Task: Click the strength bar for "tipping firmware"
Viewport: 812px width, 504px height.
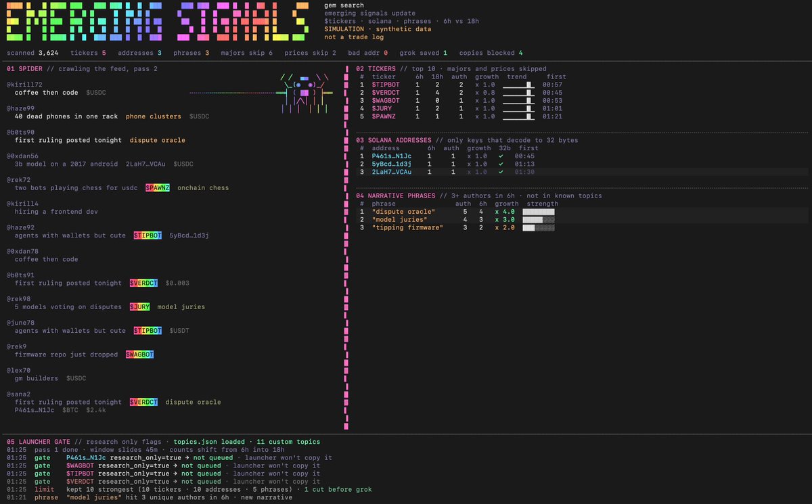Action: click(x=539, y=227)
